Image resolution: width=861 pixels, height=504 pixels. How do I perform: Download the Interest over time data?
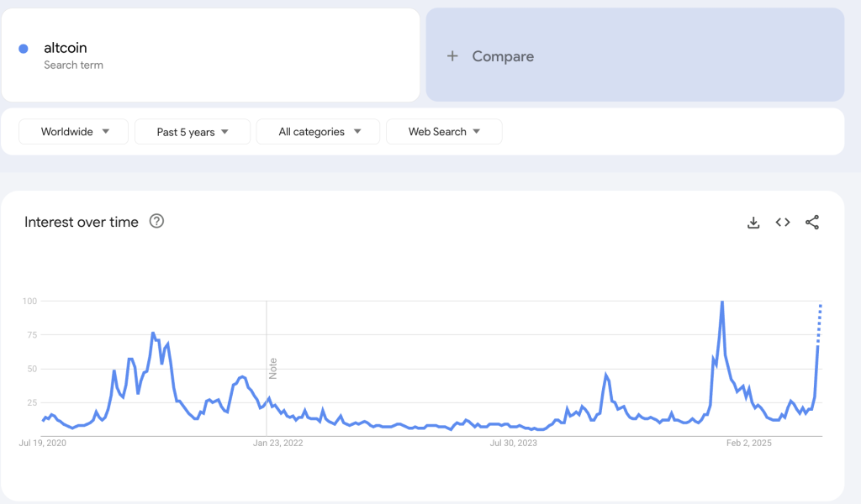(753, 222)
